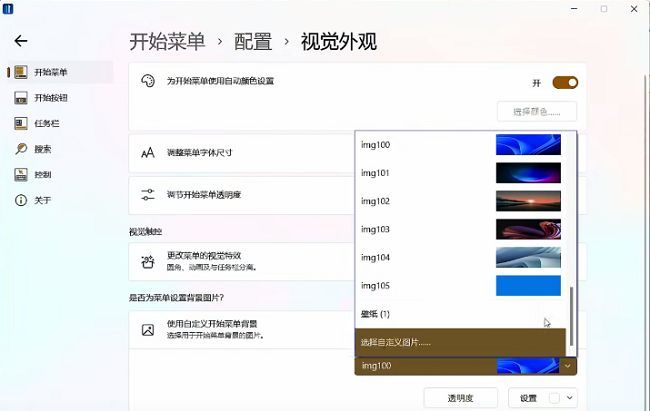
Task: Click the 选择颜色 button
Action: click(537, 112)
